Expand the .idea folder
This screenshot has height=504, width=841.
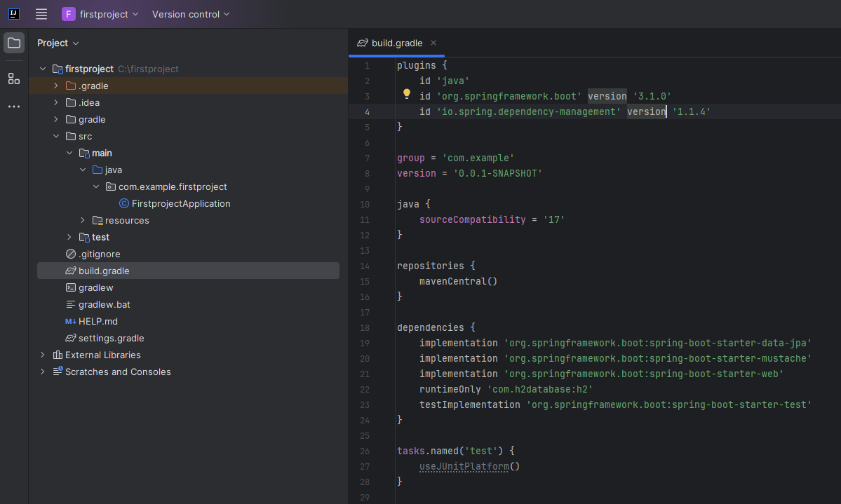(56, 102)
